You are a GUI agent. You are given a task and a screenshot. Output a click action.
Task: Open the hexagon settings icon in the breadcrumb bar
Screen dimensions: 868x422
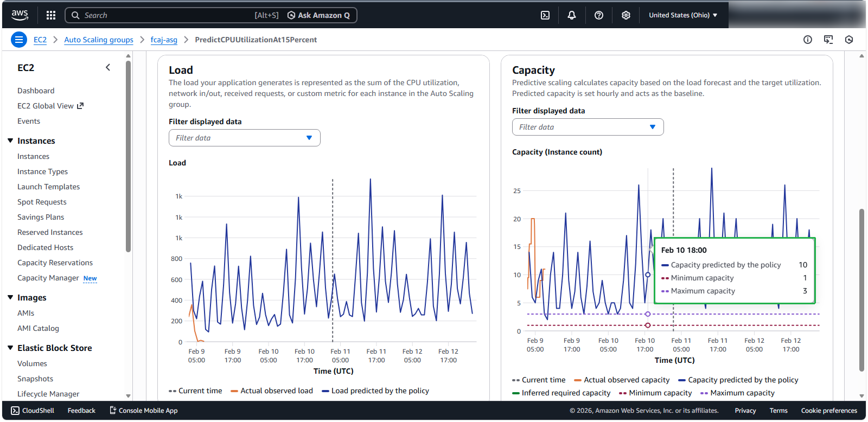[x=849, y=40]
